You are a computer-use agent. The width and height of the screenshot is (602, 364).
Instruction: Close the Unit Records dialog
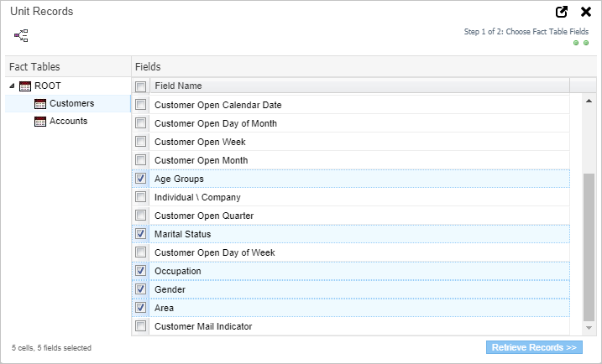pyautogui.click(x=586, y=12)
